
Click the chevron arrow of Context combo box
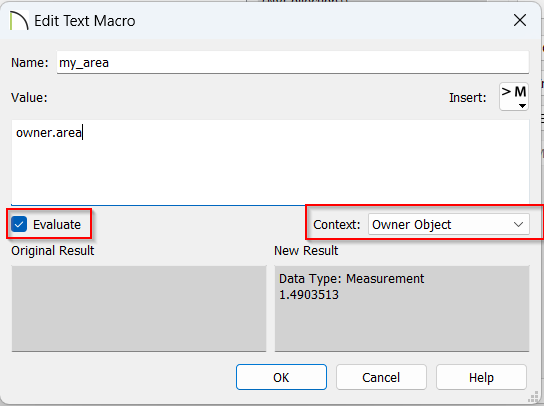tap(518, 225)
